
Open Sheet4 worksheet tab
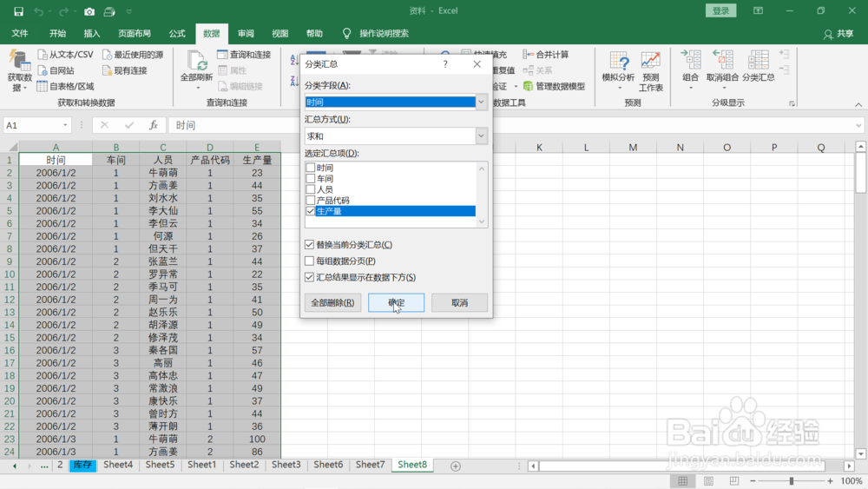tap(118, 465)
